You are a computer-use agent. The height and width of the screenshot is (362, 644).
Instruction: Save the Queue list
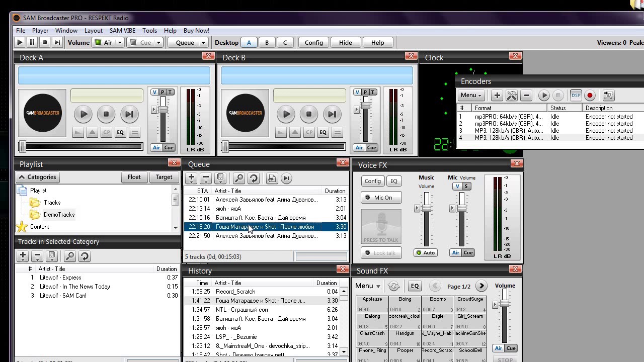coord(220,178)
